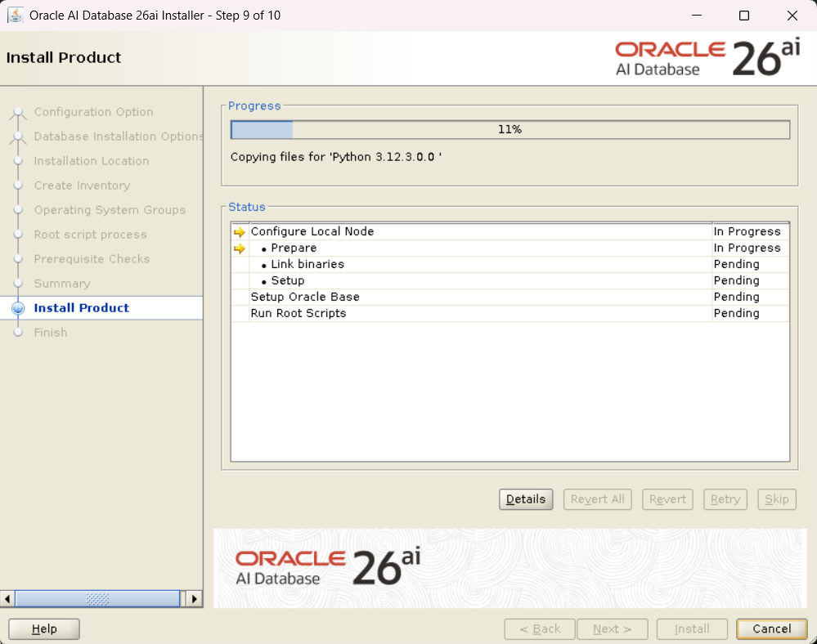
Task: Click the Oracle AI Database bottom banner
Action: point(327,567)
